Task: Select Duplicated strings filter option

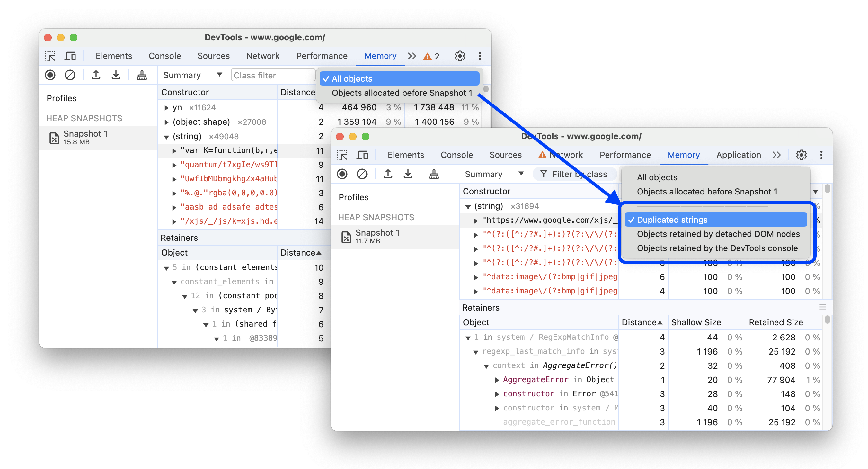Action: [672, 220]
